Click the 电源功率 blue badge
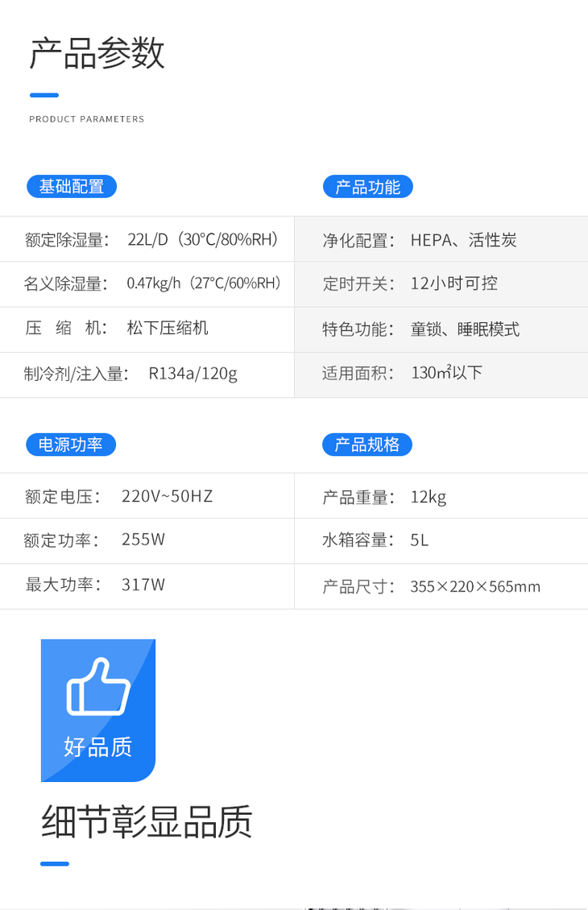Image resolution: width=588 pixels, height=910 pixels. point(71,445)
